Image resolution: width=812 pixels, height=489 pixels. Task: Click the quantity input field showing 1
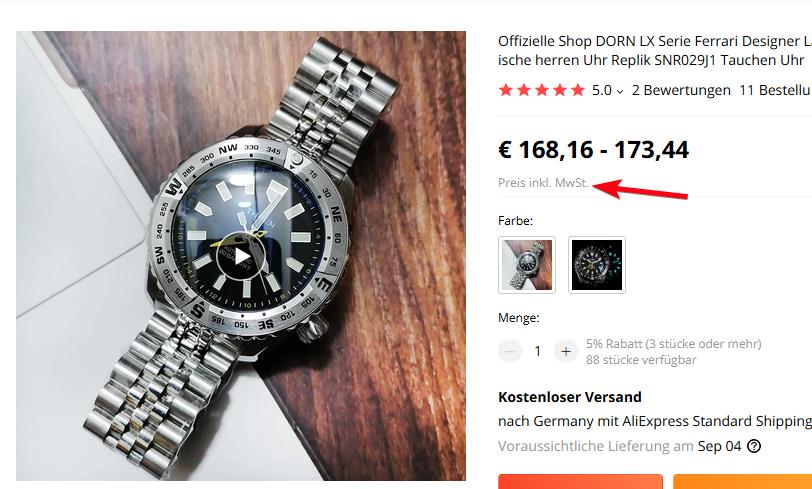(x=538, y=351)
